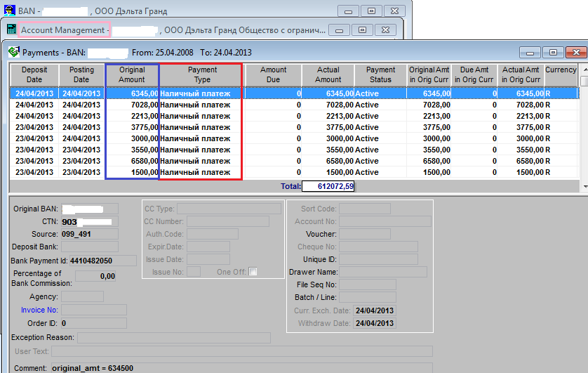Click the Exception Reason field
588x373 pixels.
(173, 337)
